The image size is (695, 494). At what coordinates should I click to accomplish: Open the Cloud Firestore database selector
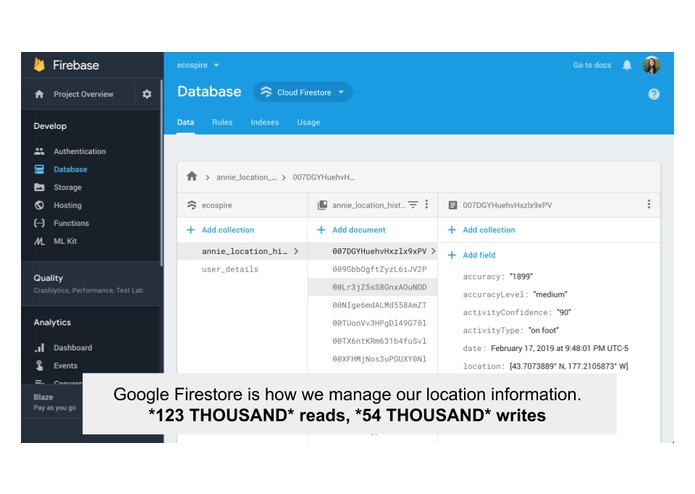pyautogui.click(x=303, y=92)
